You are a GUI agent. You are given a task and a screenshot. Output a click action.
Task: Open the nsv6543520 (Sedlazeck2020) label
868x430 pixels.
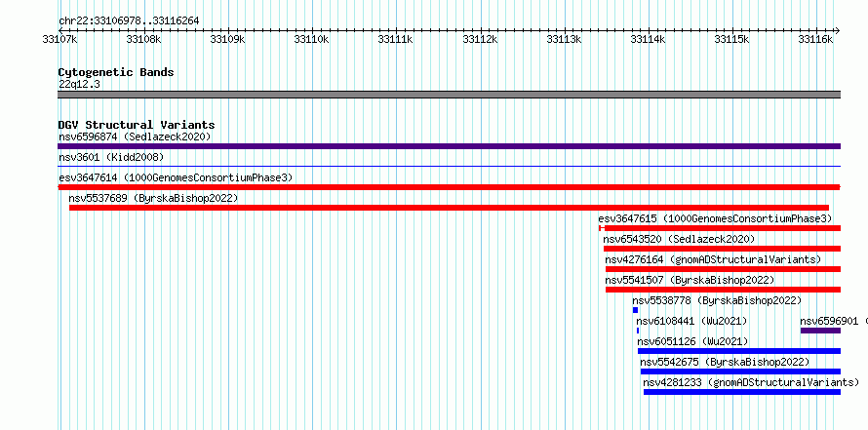[x=679, y=239]
